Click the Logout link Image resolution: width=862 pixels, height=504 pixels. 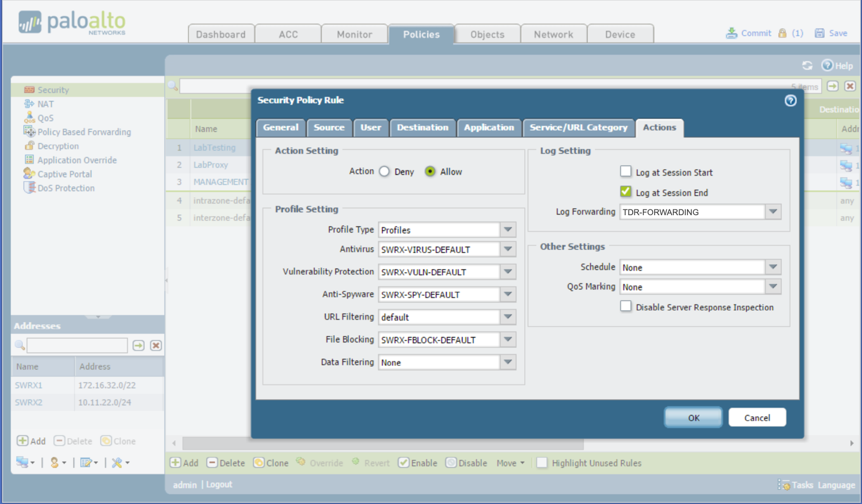tap(219, 485)
